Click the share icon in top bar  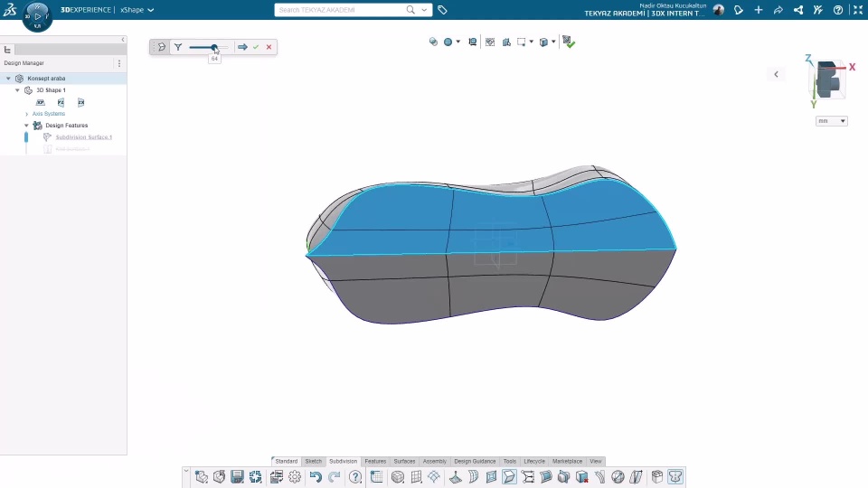(797, 10)
